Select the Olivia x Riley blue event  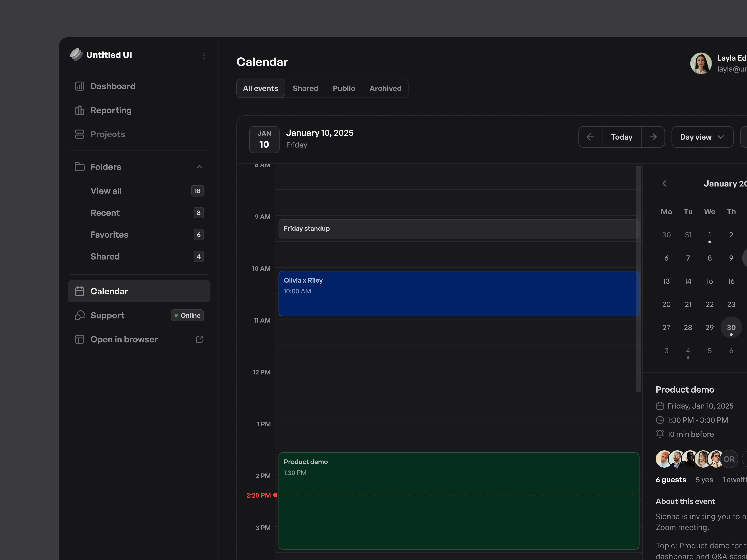click(x=459, y=293)
